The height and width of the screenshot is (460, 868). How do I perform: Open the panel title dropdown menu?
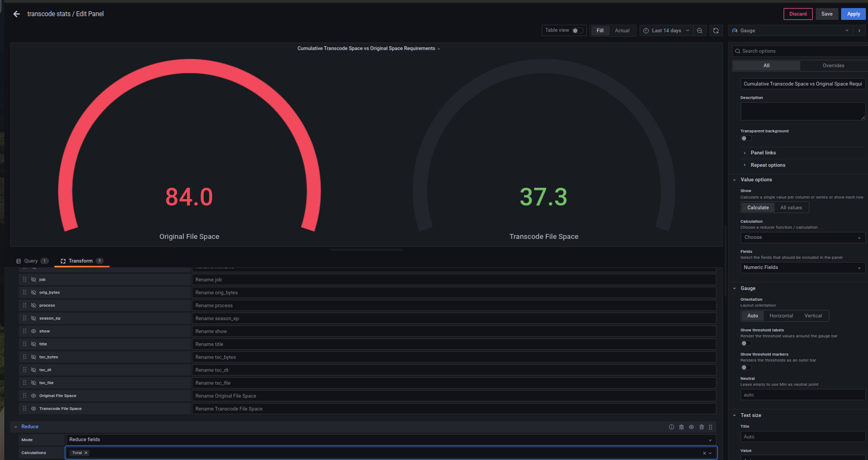[369, 48]
